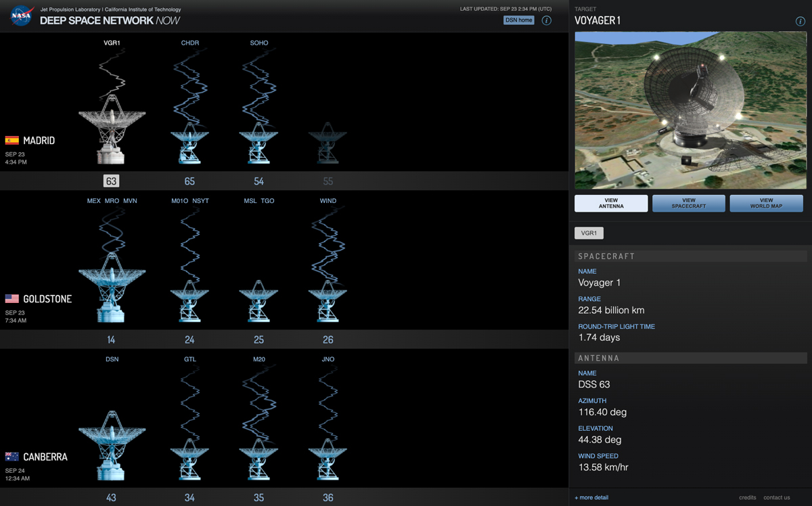Select the VGR1 spacecraft tab in panel

589,233
